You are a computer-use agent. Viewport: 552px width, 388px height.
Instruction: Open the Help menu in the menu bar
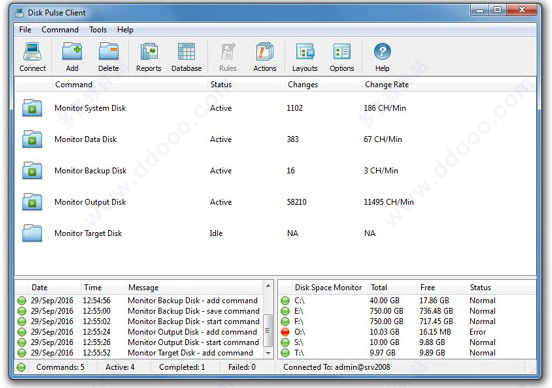point(125,30)
